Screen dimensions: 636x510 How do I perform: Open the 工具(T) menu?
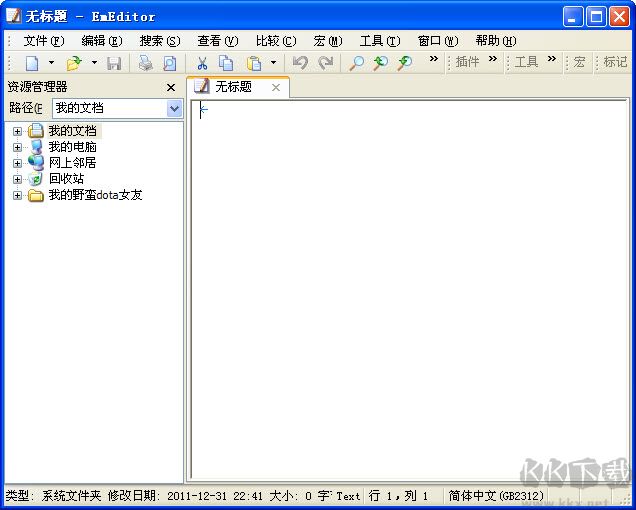click(x=380, y=41)
